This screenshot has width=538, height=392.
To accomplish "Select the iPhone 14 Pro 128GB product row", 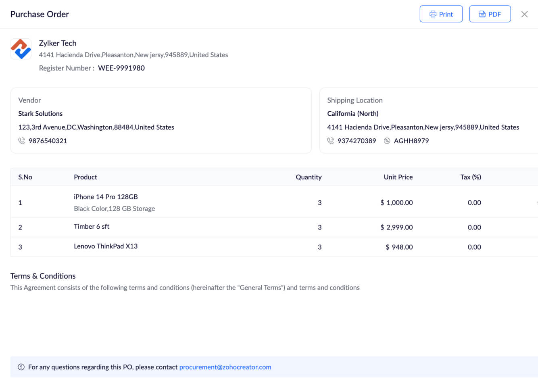I will coord(106,197).
